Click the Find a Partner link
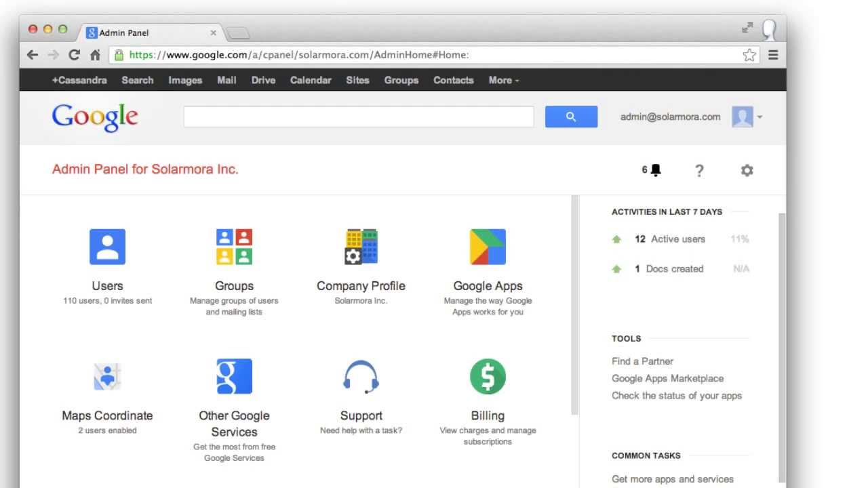This screenshot has width=868, height=488. 642,361
